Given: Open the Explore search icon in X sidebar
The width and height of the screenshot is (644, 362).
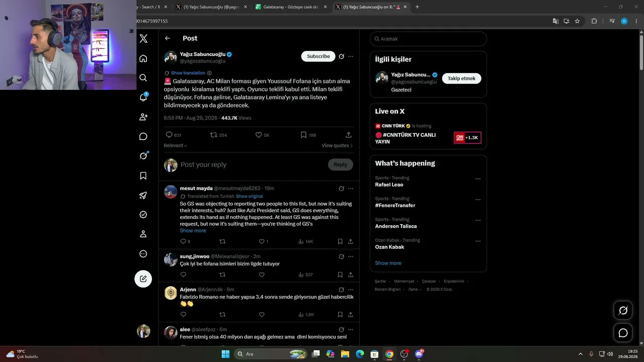Looking at the screenshot, I should coord(143,78).
